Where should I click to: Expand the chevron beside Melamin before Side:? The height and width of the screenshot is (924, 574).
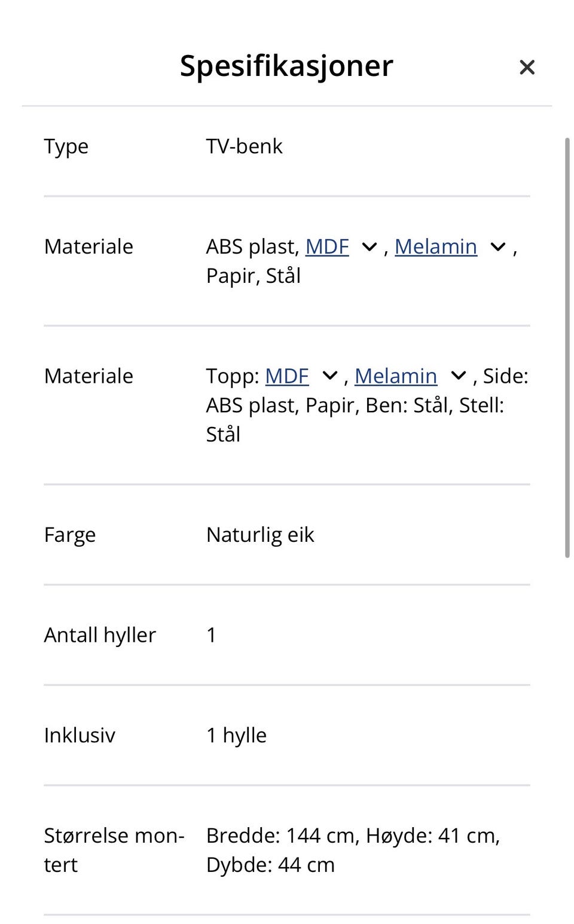[458, 376]
